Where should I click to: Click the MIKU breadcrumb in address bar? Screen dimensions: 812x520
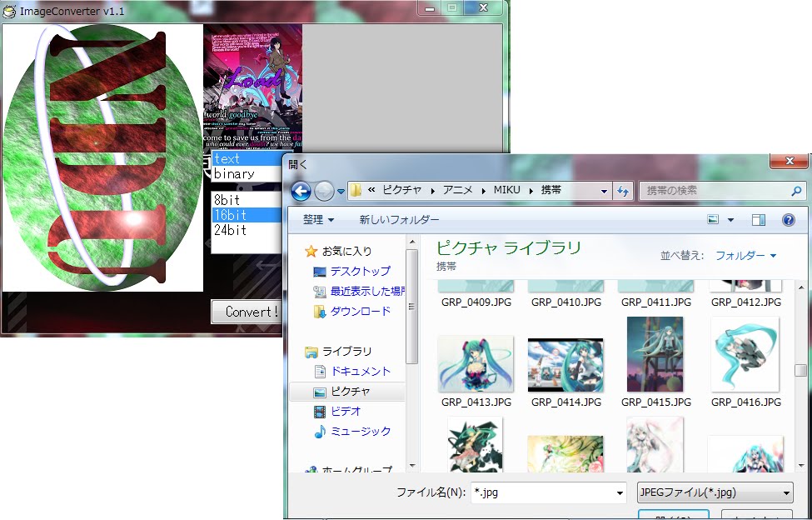[x=506, y=191]
